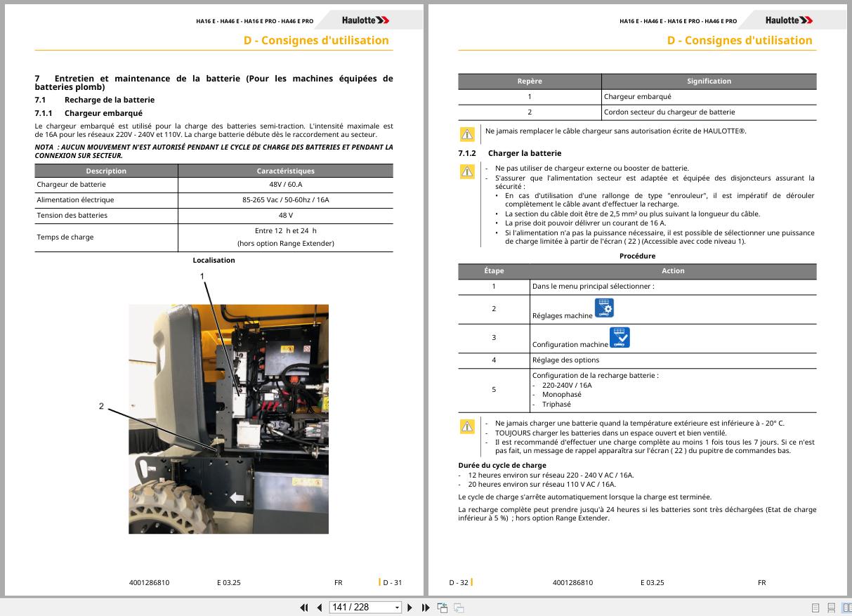
Task: Click the 'Localisation' caption
Action: pyautogui.click(x=214, y=260)
